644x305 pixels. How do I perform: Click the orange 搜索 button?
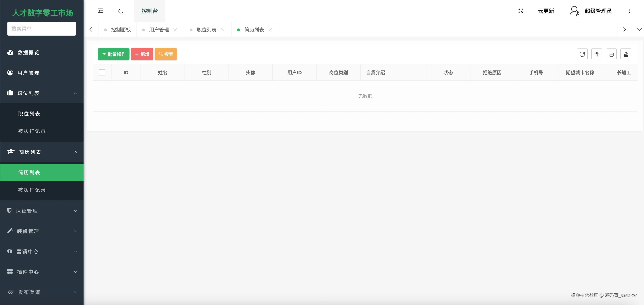point(166,54)
